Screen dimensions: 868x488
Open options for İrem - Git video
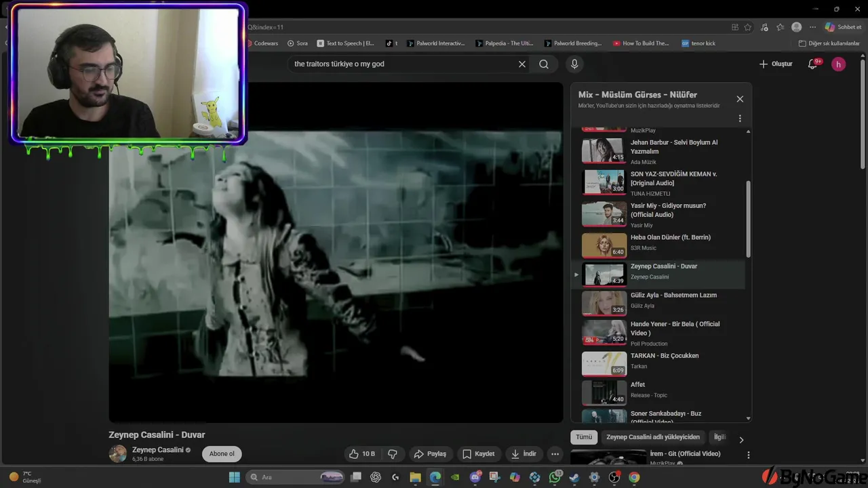pos(749,455)
